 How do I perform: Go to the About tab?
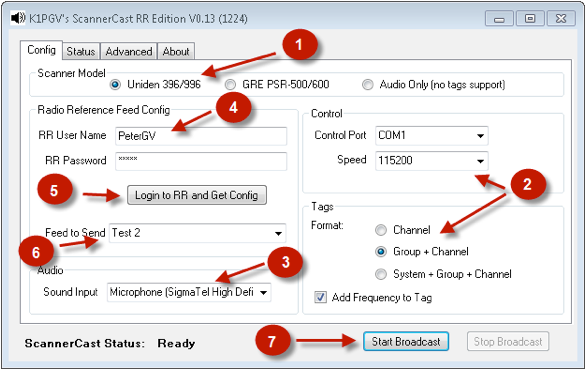pyautogui.click(x=176, y=52)
